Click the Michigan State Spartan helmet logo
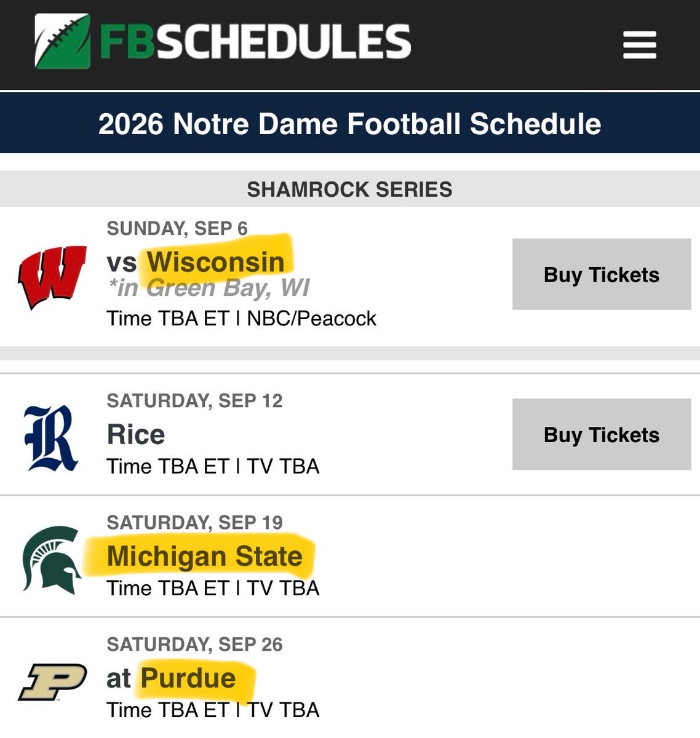This screenshot has width=700, height=738. coord(52,559)
